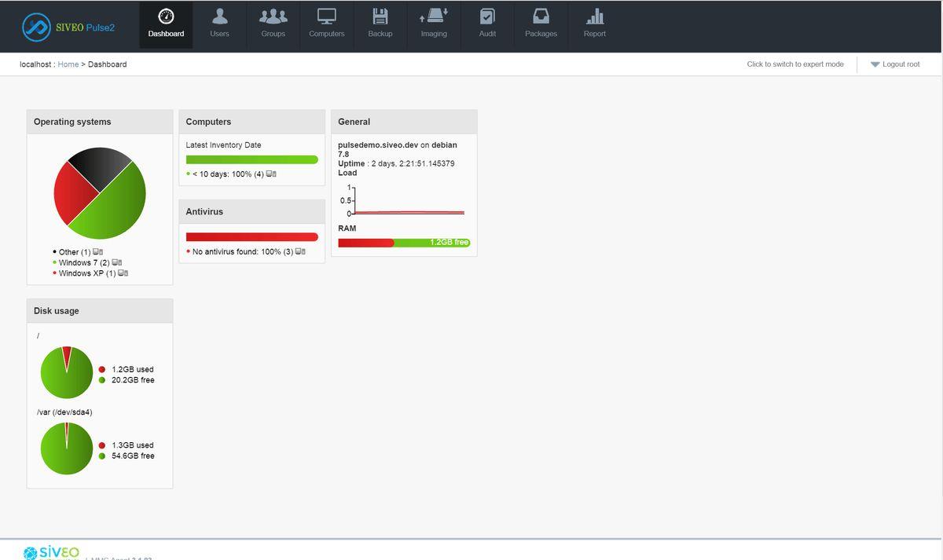Click the Report menu label
The height and width of the screenshot is (560, 943).
(x=595, y=34)
